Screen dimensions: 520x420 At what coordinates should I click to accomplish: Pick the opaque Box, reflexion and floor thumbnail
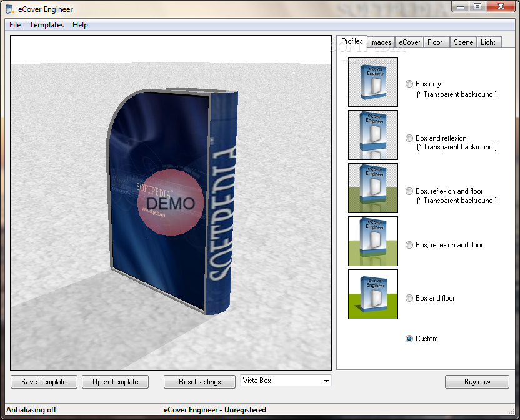coord(372,241)
